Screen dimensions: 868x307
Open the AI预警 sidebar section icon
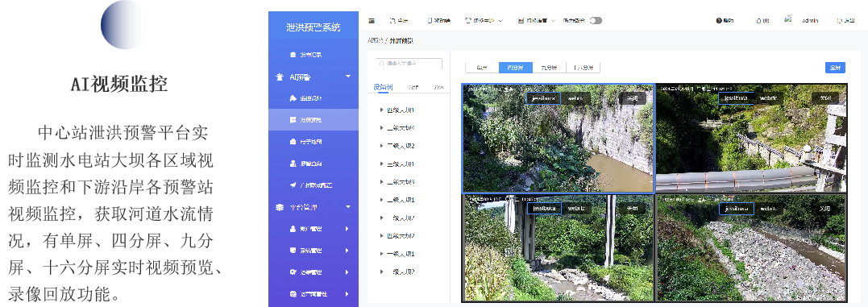pos(280,77)
